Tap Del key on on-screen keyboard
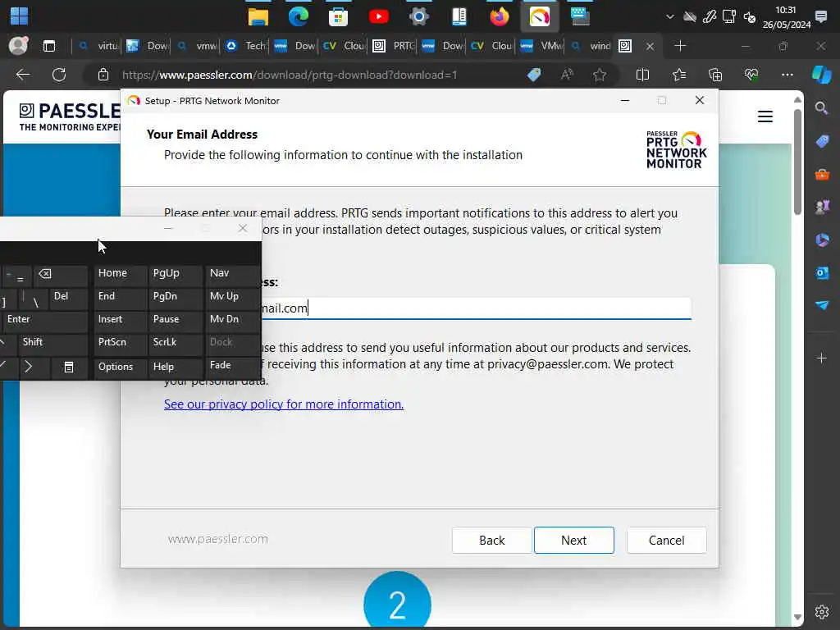840x630 pixels. (69, 299)
